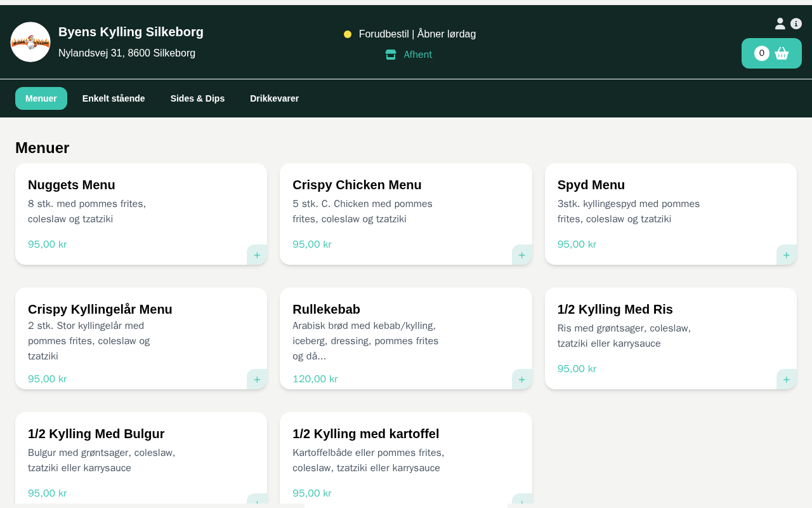The width and height of the screenshot is (812, 508).
Task: Click the Afhent pickup option
Action: pos(417,55)
